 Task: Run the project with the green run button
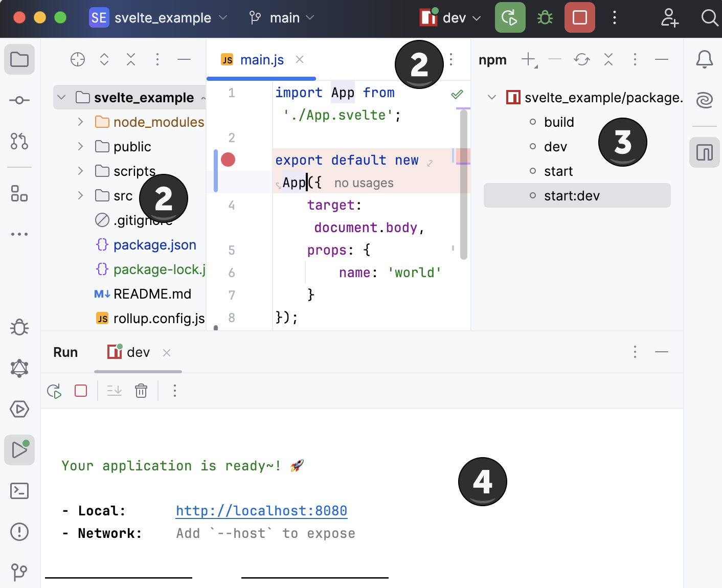[x=510, y=17]
